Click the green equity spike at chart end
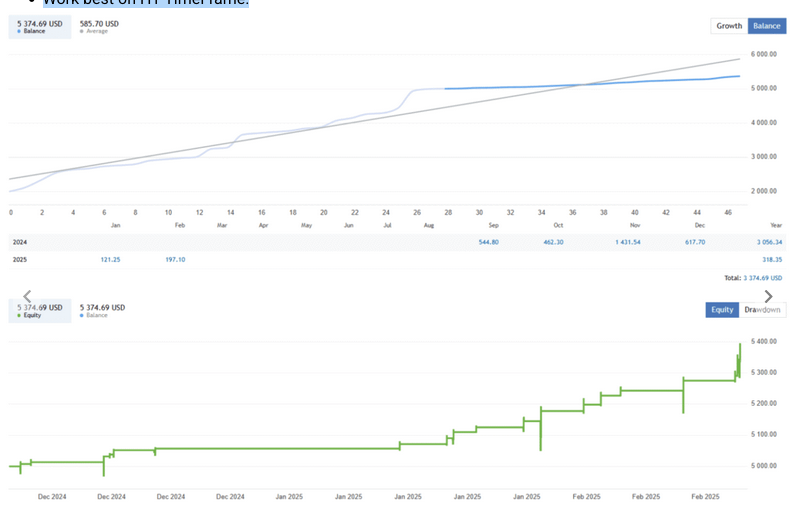Image resolution: width=798 pixels, height=524 pixels. click(x=739, y=359)
